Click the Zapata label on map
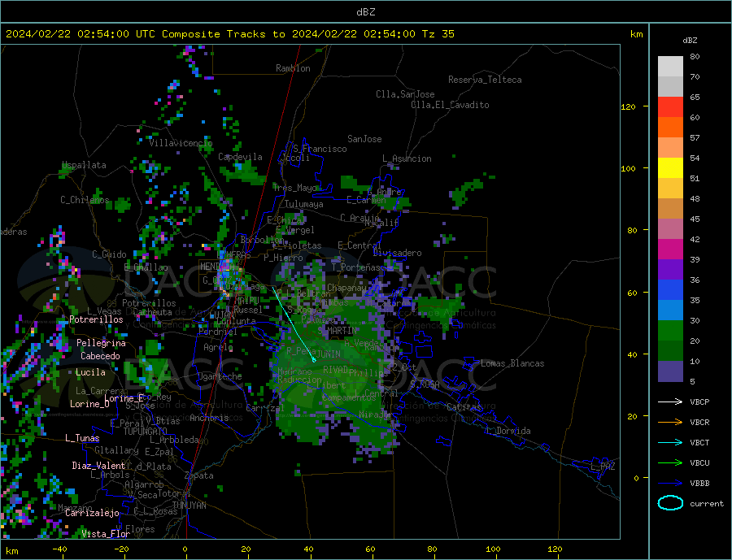 pos(199,476)
